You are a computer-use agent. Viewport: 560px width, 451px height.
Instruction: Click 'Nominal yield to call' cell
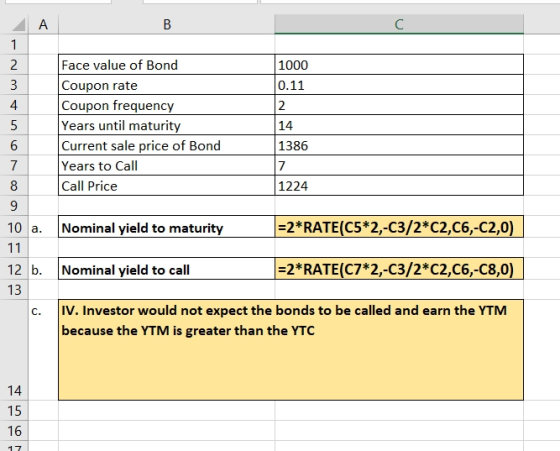tap(167, 269)
